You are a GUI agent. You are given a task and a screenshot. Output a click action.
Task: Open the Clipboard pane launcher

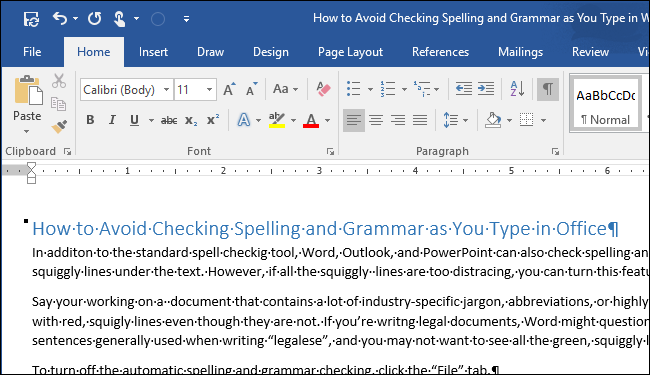pos(67,152)
